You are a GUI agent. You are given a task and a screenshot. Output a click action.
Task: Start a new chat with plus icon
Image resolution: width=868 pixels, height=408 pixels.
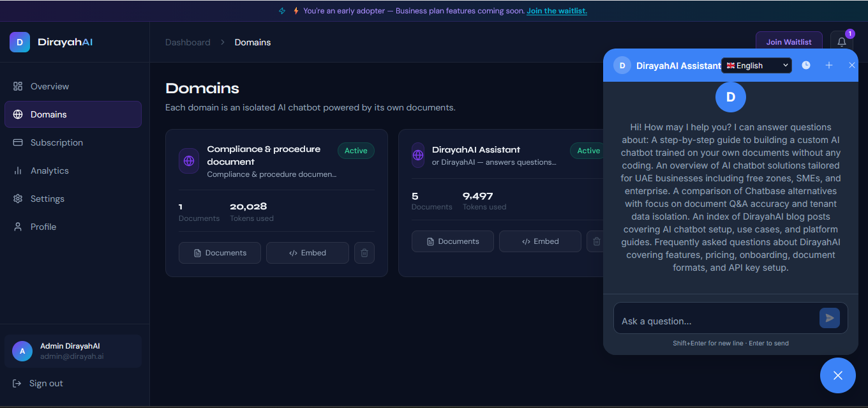829,65
